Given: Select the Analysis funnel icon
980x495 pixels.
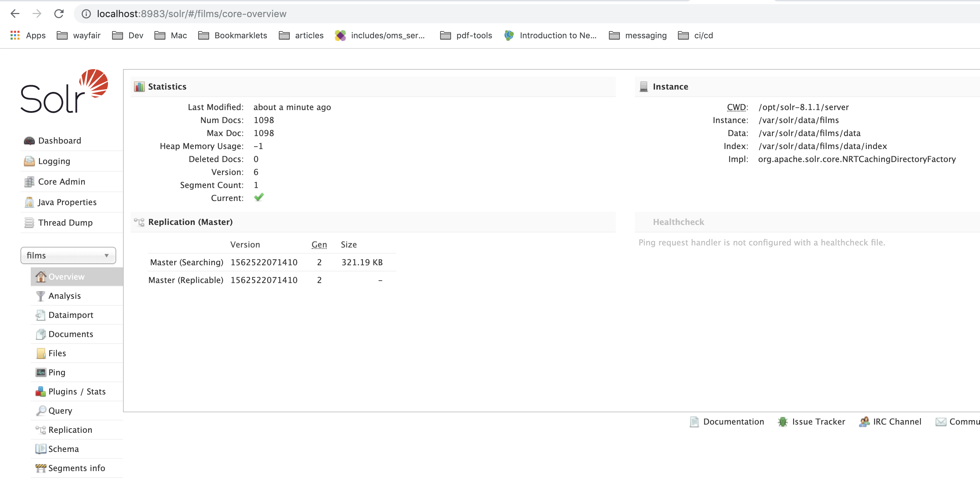Looking at the screenshot, I should 40,296.
